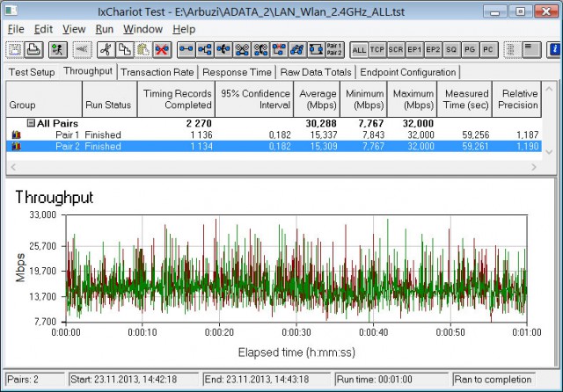
Task: Click the vertical scrollbar up arrow
Action: pos(549,88)
